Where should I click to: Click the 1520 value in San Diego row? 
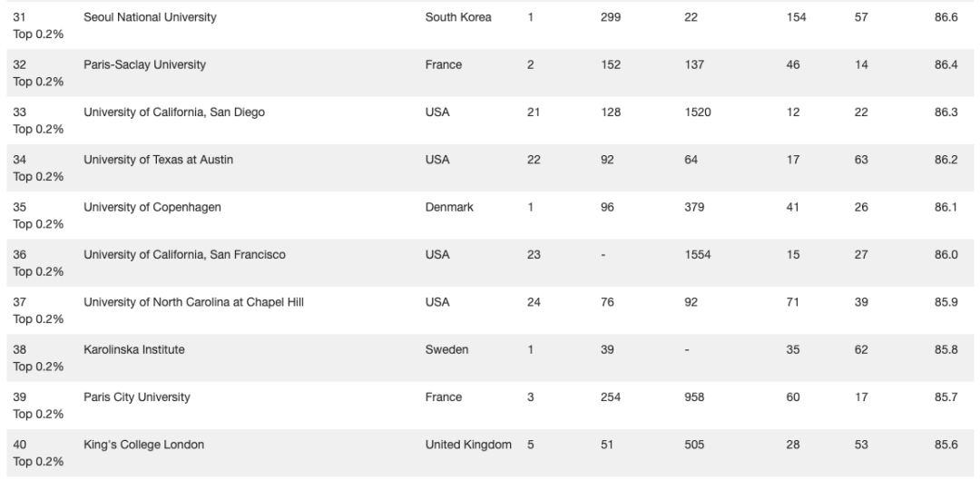698,113
